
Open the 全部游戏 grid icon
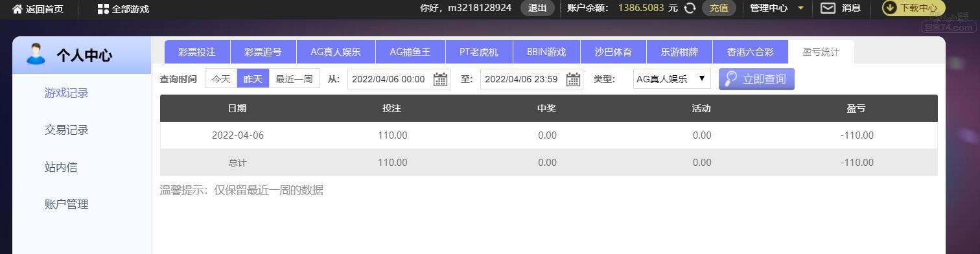click(103, 8)
